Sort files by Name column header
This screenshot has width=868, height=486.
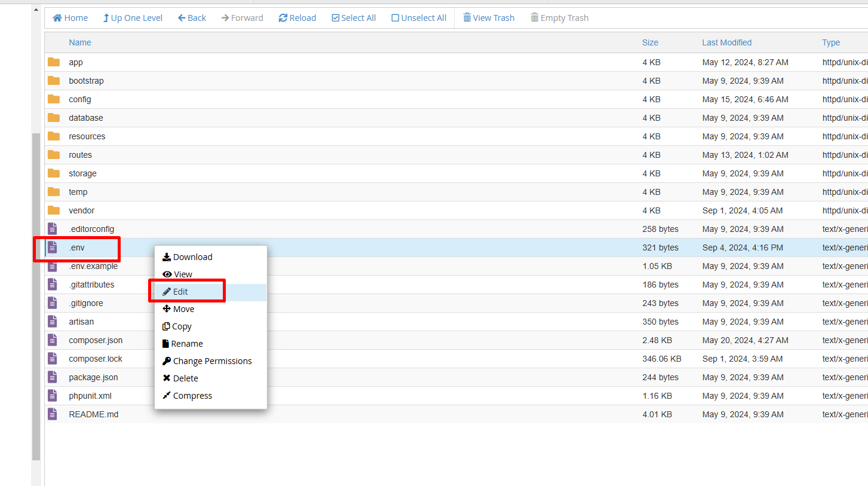[80, 42]
